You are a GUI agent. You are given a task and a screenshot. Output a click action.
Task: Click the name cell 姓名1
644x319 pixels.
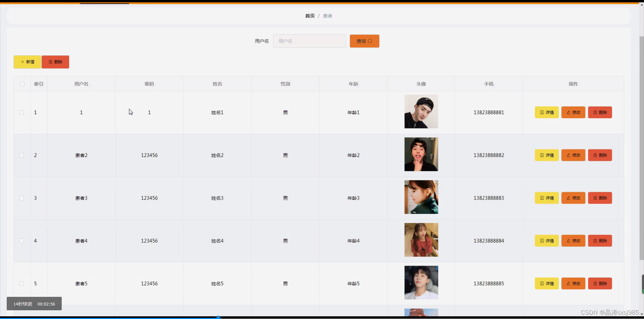pos(217,112)
